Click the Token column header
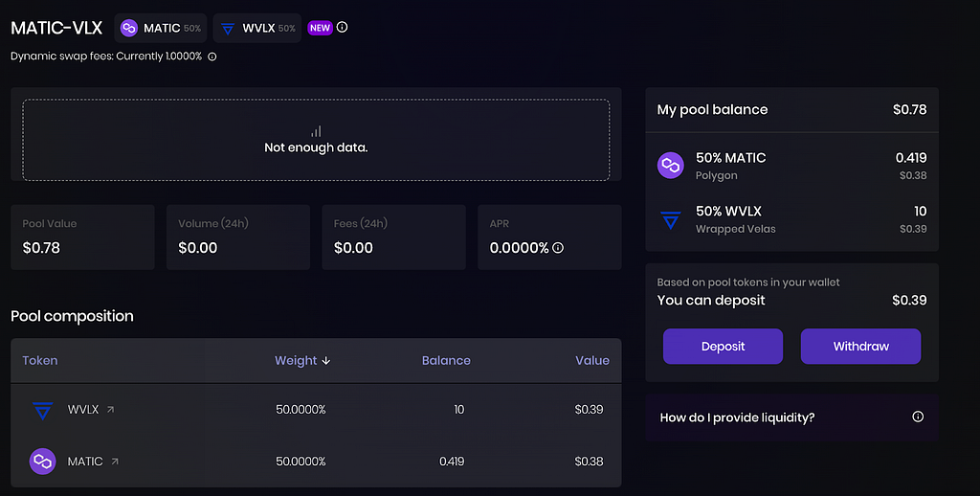The width and height of the screenshot is (980, 496). click(x=40, y=360)
